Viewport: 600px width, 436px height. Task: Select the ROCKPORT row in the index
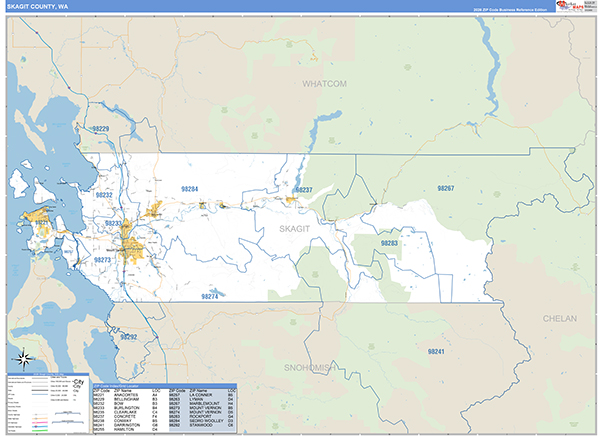click(202, 416)
